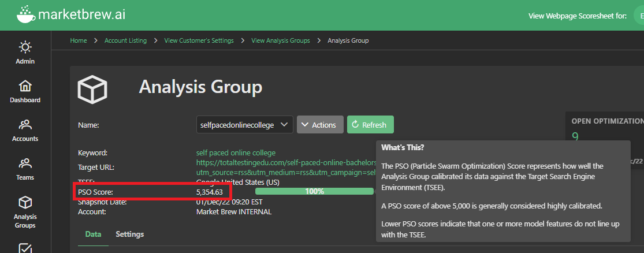This screenshot has height=253, width=644.
Task: Switch to the Data tab
Action: point(94,234)
